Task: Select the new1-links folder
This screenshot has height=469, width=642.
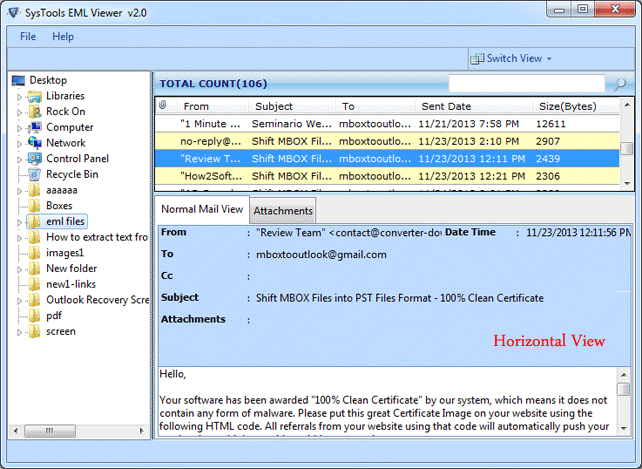Action: click(71, 284)
